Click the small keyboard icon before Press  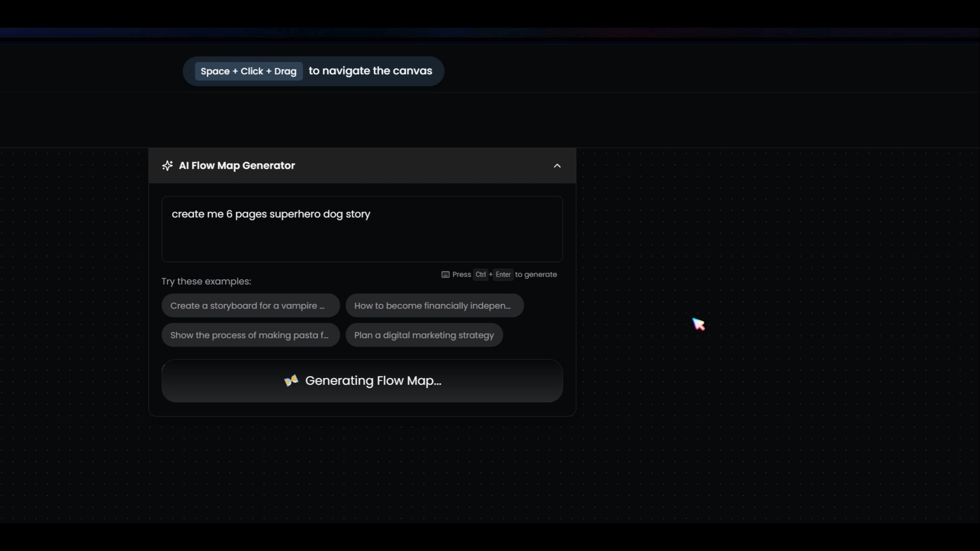tap(445, 274)
